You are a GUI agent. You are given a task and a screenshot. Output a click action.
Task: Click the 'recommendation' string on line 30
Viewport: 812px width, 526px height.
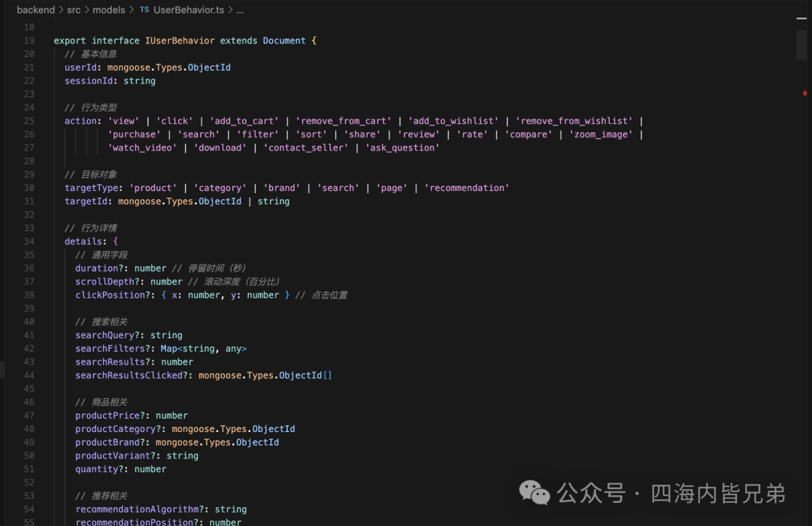click(467, 188)
